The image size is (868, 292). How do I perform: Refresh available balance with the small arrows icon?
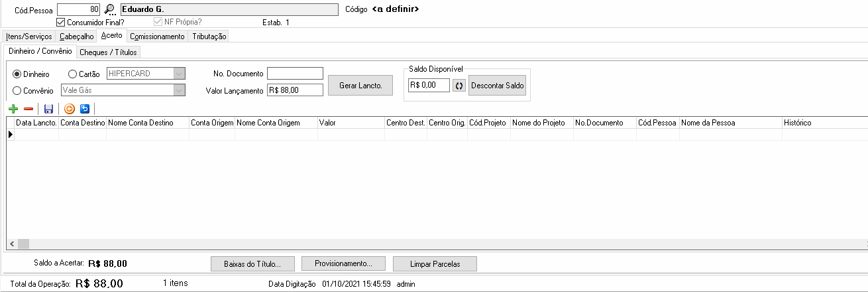[x=459, y=86]
